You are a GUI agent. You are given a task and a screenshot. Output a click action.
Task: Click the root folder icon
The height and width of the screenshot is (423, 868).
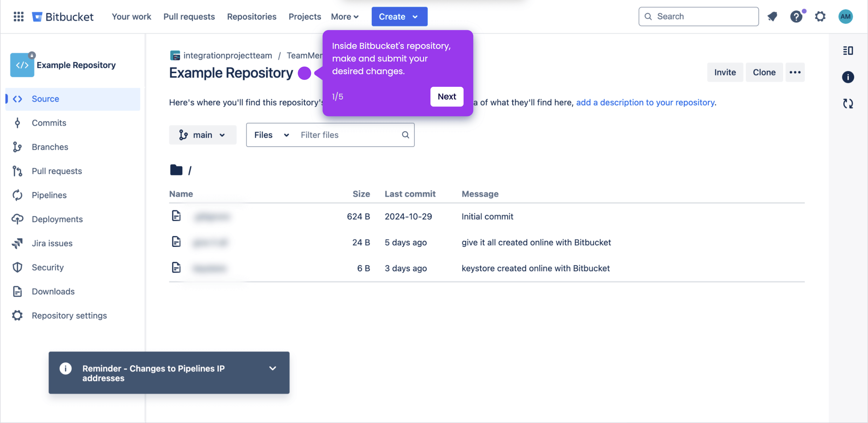click(x=176, y=170)
